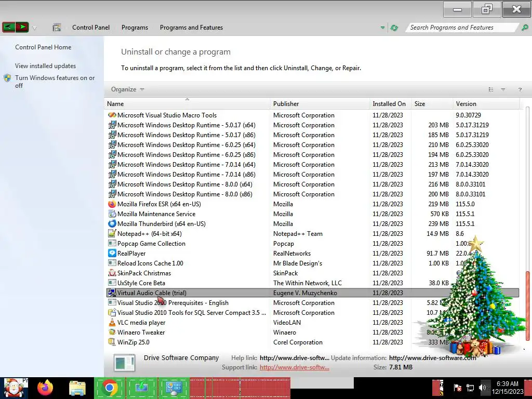532x399 pixels.
Task: Sort by Name column header
Action: (x=187, y=104)
